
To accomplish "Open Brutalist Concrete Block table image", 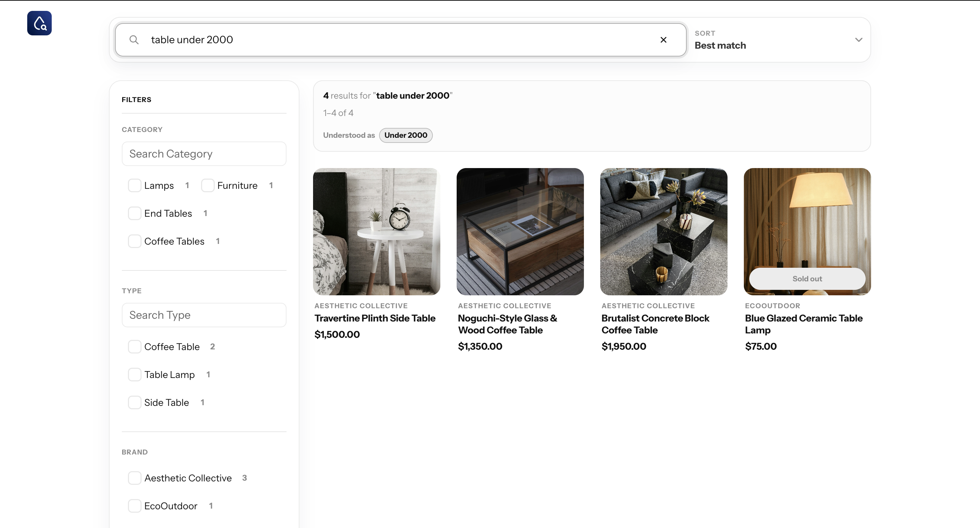I will pyautogui.click(x=664, y=232).
